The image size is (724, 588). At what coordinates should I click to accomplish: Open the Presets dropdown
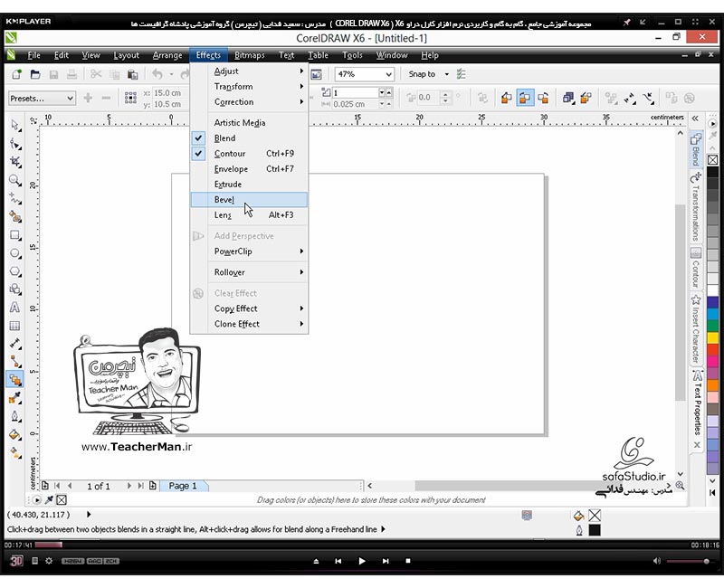point(42,98)
